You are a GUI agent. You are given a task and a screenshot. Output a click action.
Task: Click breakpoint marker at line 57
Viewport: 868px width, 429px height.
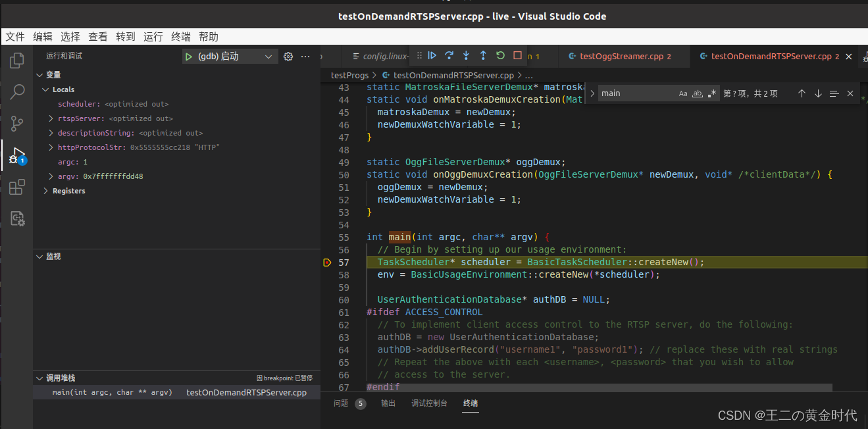[x=328, y=263]
